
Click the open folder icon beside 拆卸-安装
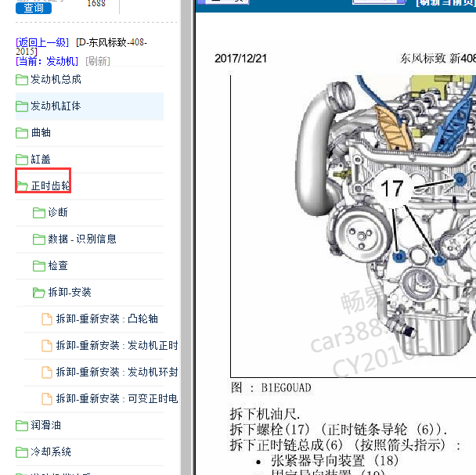click(39, 293)
